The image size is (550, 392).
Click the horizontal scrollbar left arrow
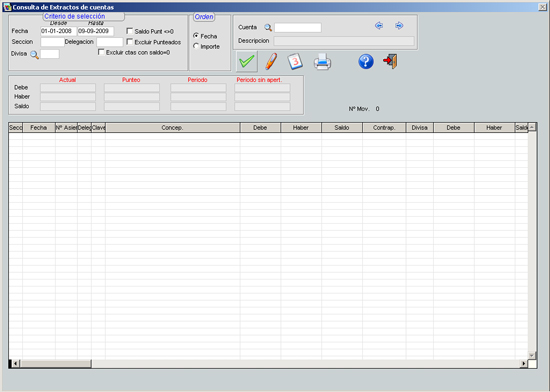(15, 364)
